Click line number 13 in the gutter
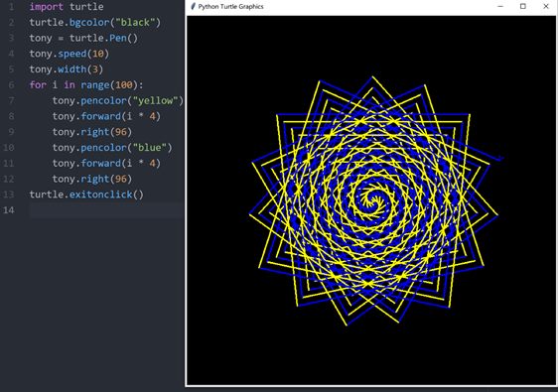Image resolution: width=558 pixels, height=392 pixels. pyautogui.click(x=9, y=195)
